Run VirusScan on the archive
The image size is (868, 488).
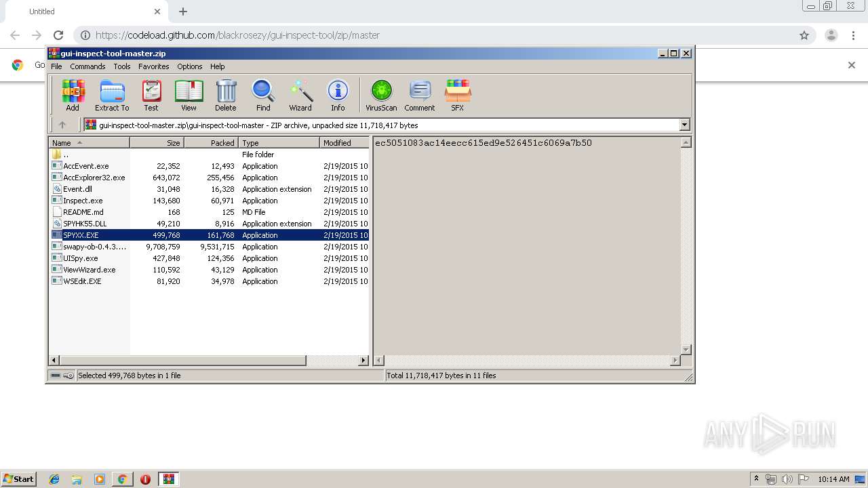coord(381,95)
